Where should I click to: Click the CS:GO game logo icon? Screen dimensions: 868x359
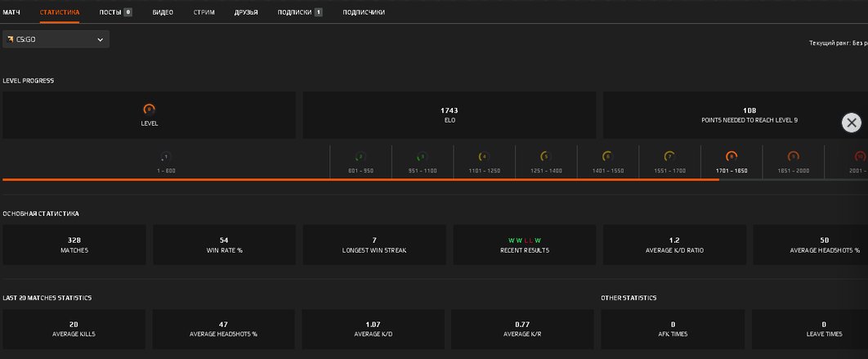point(11,39)
